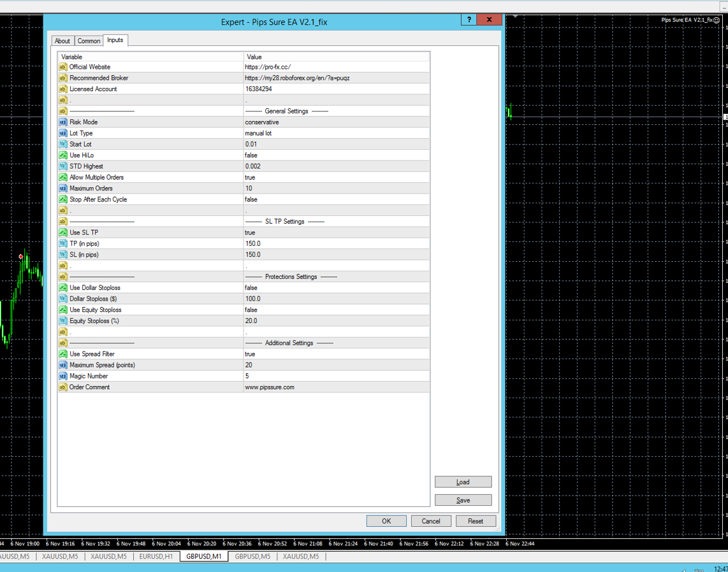728x572 pixels.
Task: Switch to the Common tab
Action: tap(89, 41)
